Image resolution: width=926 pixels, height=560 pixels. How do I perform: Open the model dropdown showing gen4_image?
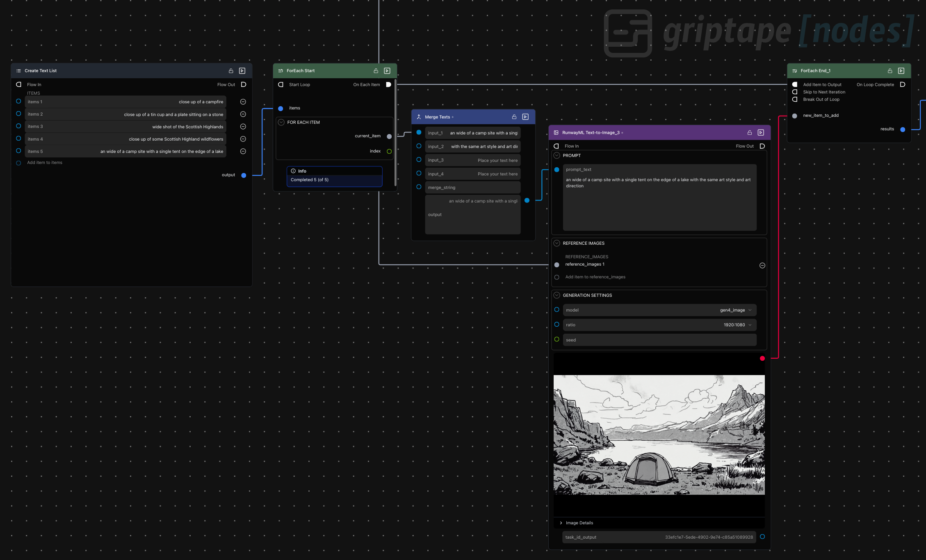pyautogui.click(x=659, y=310)
